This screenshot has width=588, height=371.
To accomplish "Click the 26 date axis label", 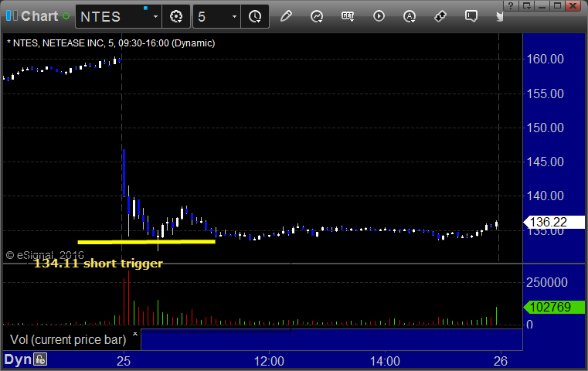I will (501, 361).
